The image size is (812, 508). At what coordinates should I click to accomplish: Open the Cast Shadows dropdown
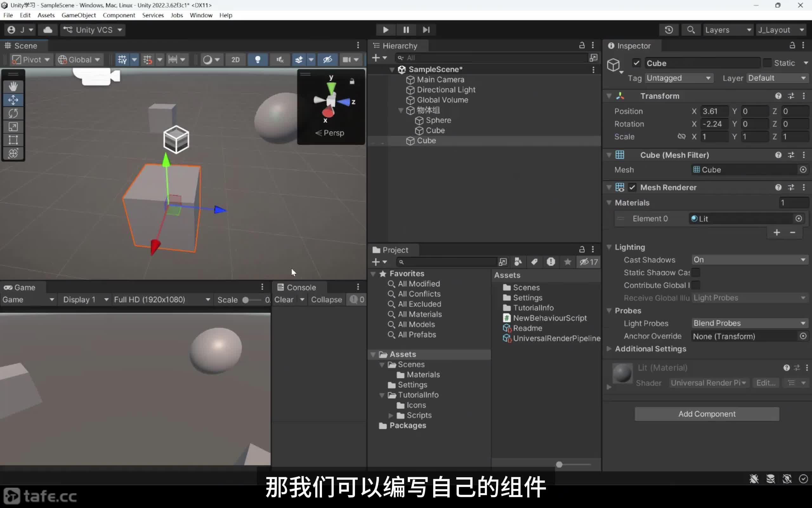tap(750, 260)
